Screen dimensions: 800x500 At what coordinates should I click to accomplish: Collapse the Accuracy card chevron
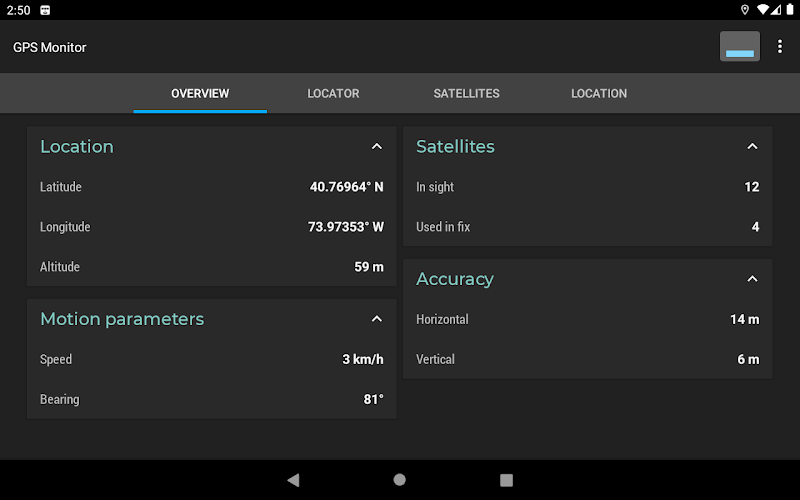752,279
